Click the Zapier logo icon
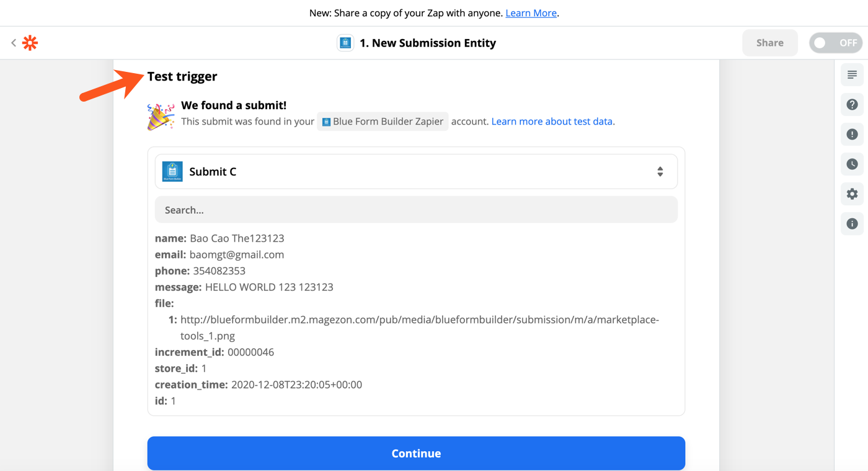The width and height of the screenshot is (868, 471). click(x=29, y=43)
